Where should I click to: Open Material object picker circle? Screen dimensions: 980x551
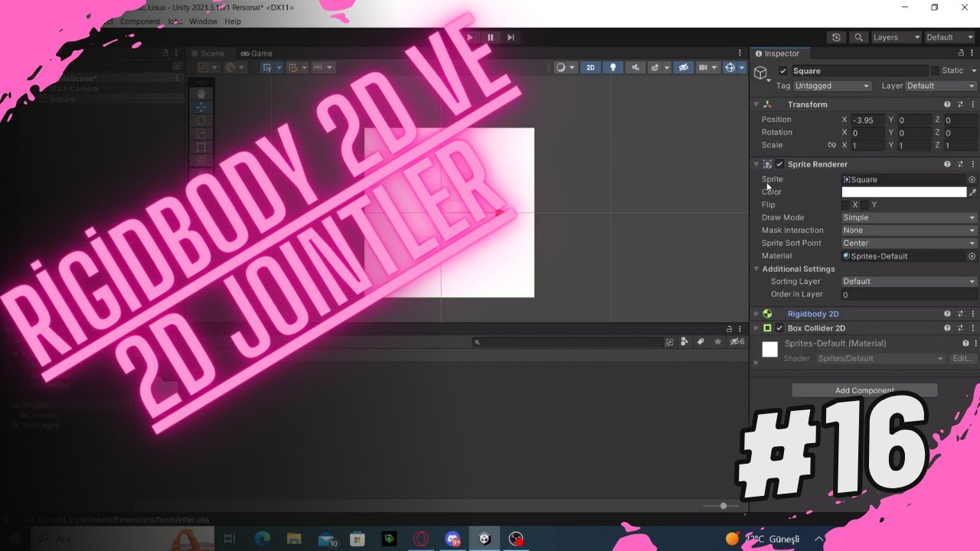click(x=972, y=256)
